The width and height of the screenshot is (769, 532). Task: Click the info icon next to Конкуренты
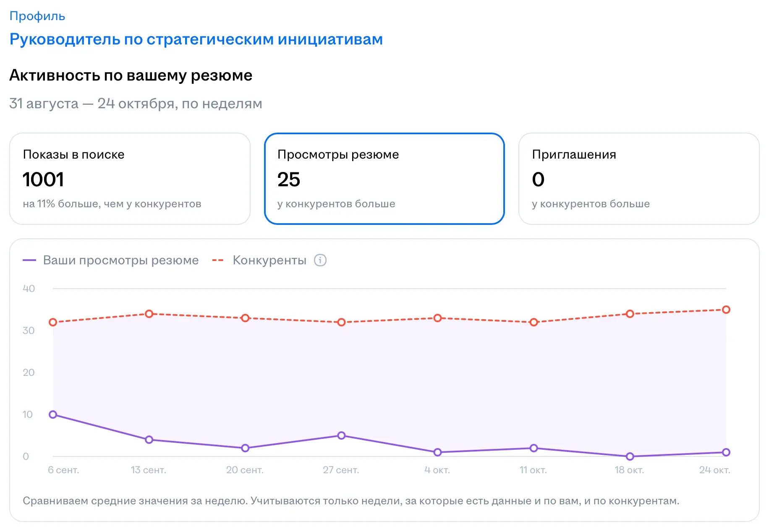[x=320, y=260]
